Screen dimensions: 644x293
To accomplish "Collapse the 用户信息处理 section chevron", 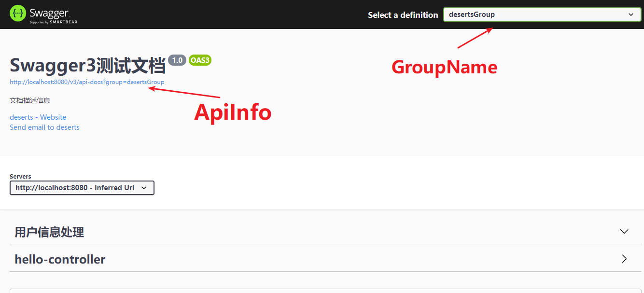I will [624, 231].
